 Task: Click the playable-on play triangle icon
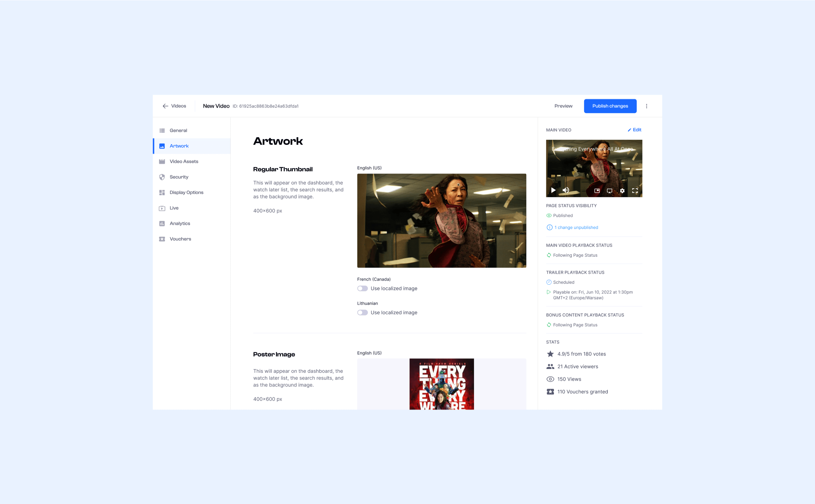[549, 292]
